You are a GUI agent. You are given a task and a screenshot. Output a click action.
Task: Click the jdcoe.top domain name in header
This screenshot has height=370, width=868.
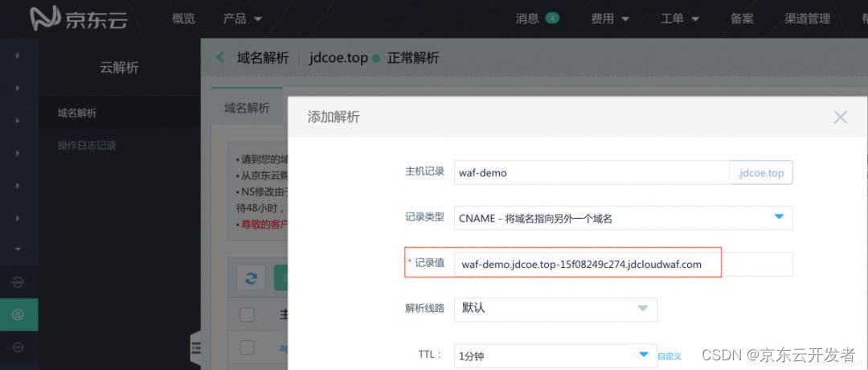(x=338, y=58)
